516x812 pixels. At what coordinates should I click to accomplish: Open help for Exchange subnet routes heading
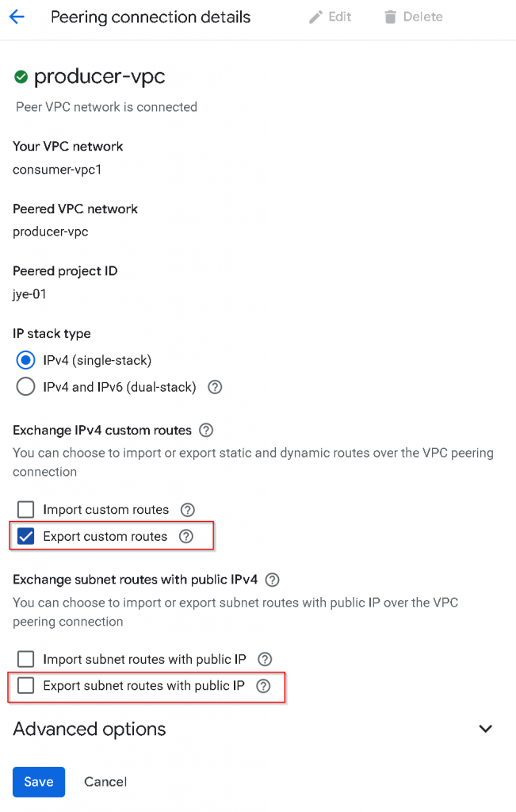tap(273, 580)
